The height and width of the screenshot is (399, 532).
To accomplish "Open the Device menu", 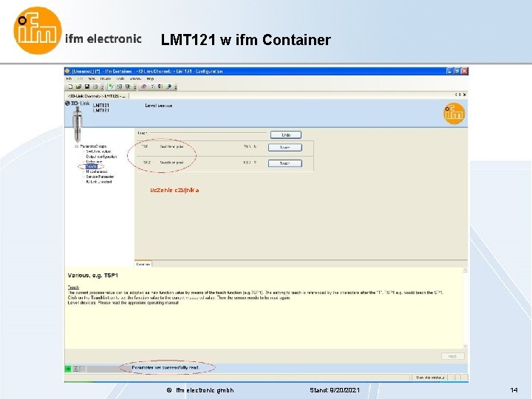I will tap(105, 79).
